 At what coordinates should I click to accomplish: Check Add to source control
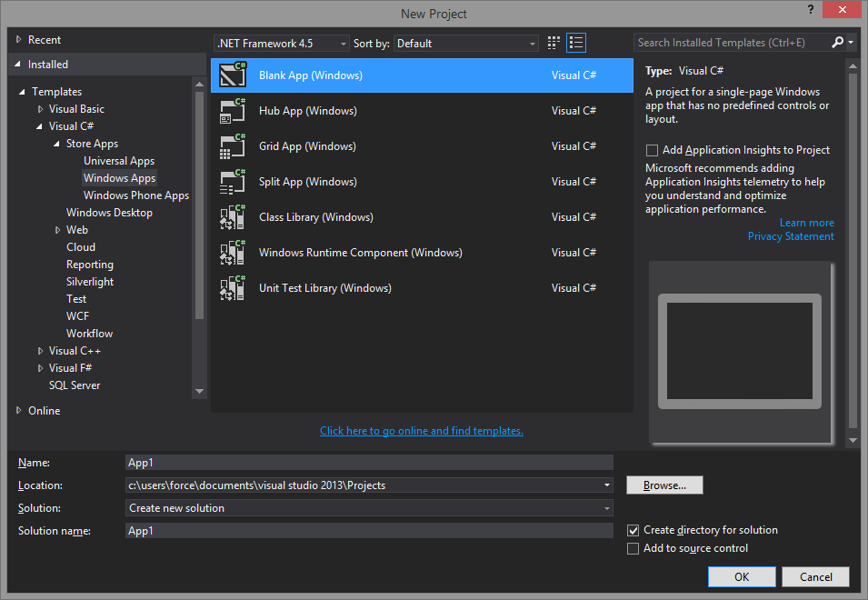[634, 548]
